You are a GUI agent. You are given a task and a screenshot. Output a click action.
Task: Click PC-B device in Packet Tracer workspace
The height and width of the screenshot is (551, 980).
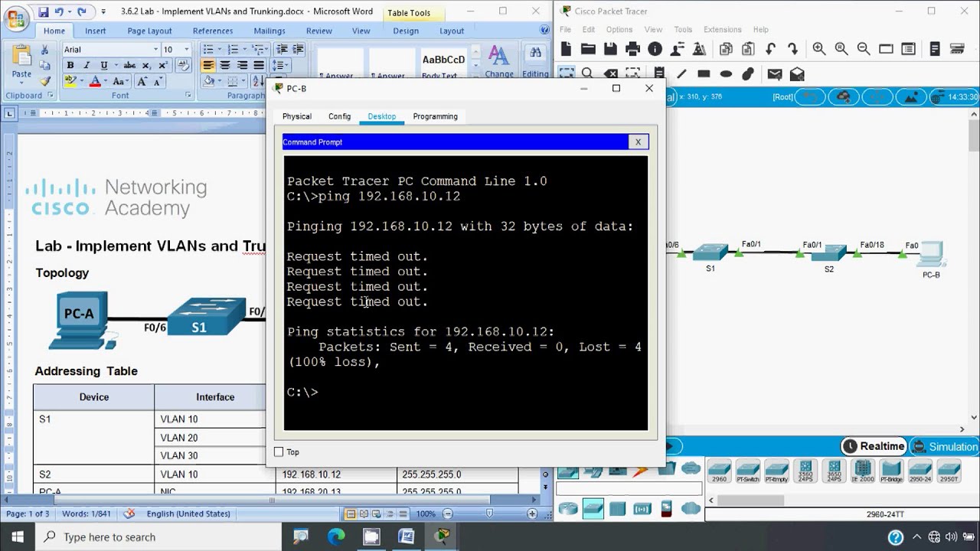[932, 255]
